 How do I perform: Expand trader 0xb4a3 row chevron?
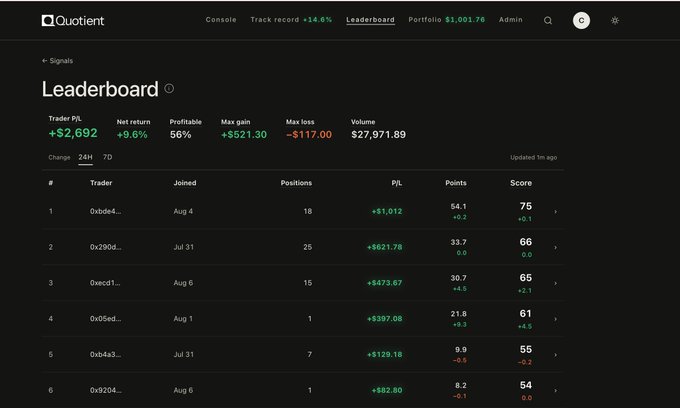click(x=555, y=355)
